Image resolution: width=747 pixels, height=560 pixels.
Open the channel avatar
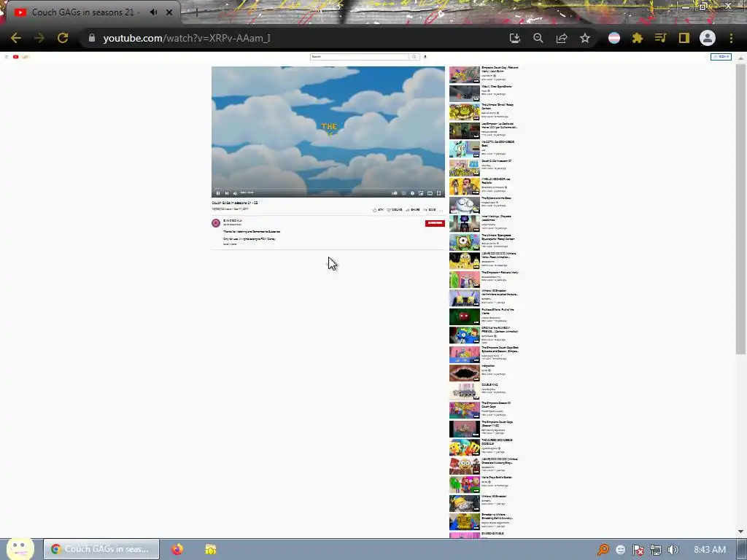tap(216, 223)
